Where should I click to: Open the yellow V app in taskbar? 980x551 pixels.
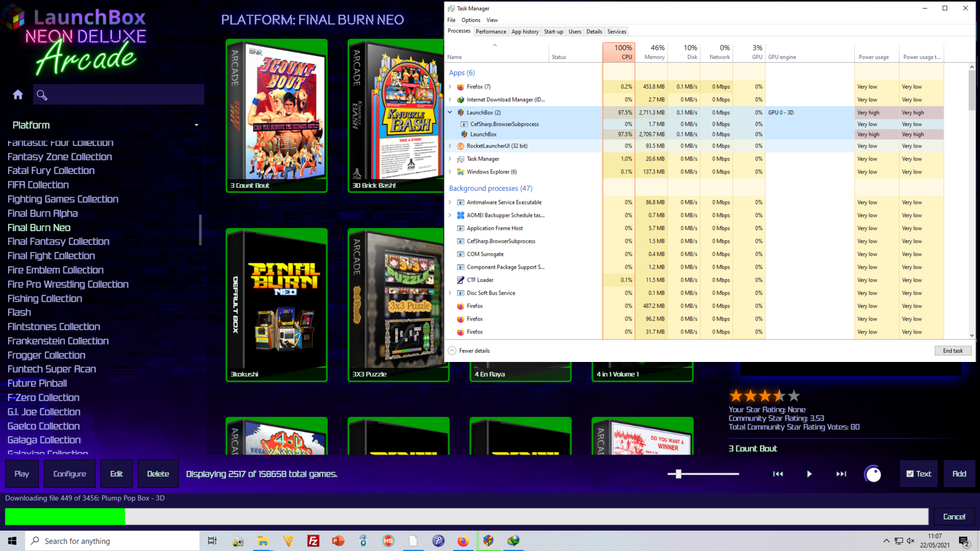pyautogui.click(x=288, y=541)
